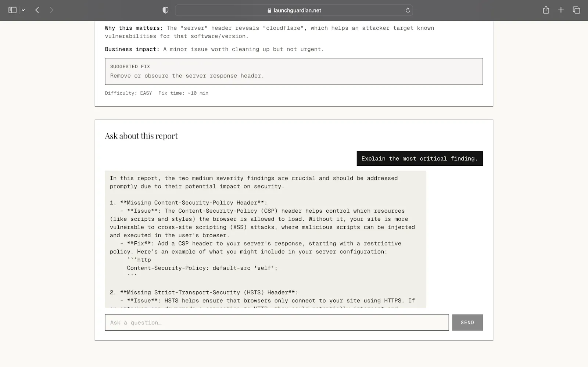Image resolution: width=588 pixels, height=367 pixels.
Task: Click the 'In this report, the two medium' sentence
Action: tap(254, 182)
